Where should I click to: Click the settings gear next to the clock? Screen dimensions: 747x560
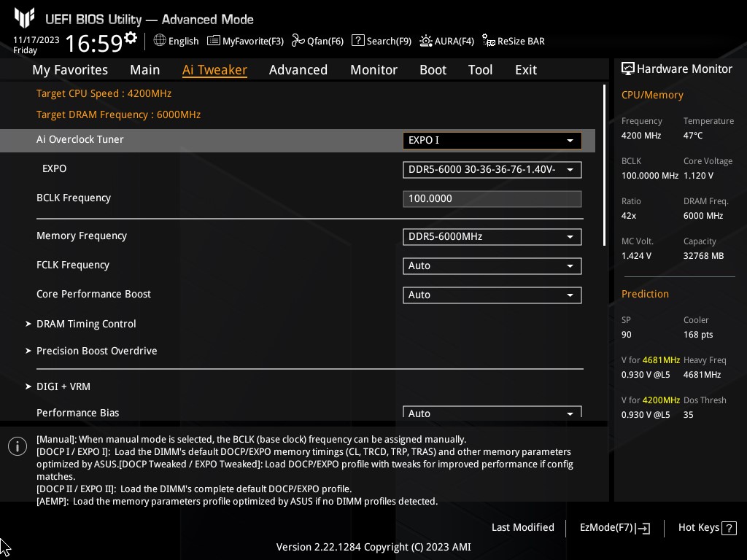point(131,38)
